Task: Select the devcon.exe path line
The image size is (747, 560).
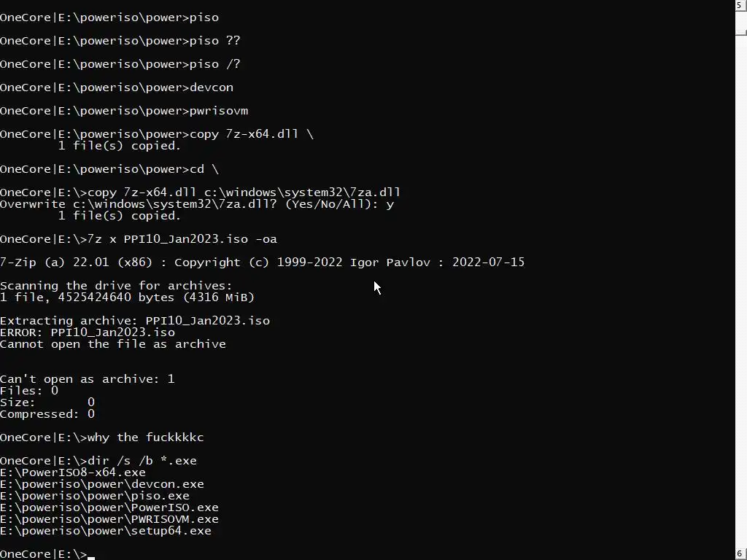Action: coord(102,484)
